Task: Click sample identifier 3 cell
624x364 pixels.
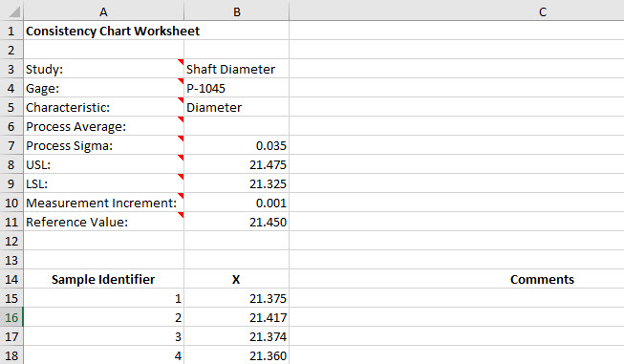Action: point(103,336)
